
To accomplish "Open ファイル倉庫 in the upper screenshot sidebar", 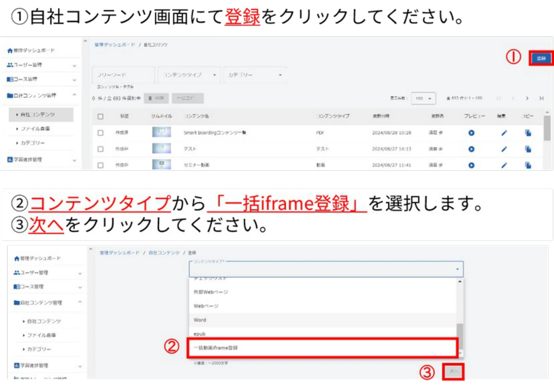I will tap(35, 129).
